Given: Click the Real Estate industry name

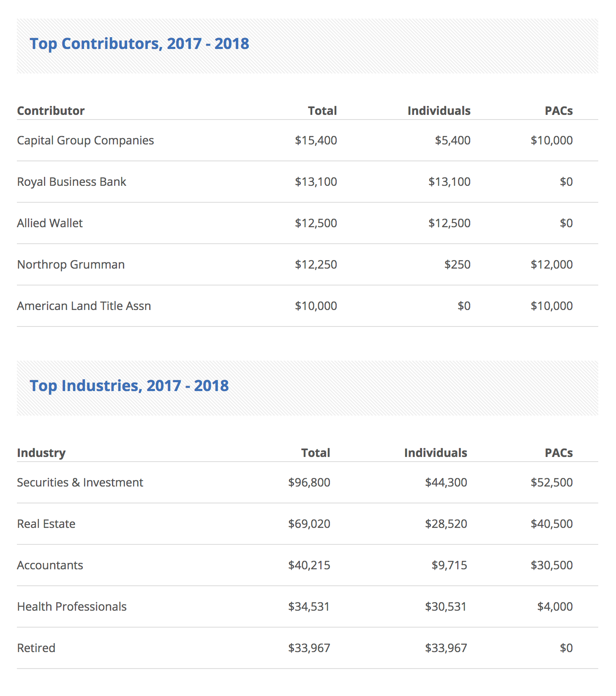Looking at the screenshot, I should (46, 524).
